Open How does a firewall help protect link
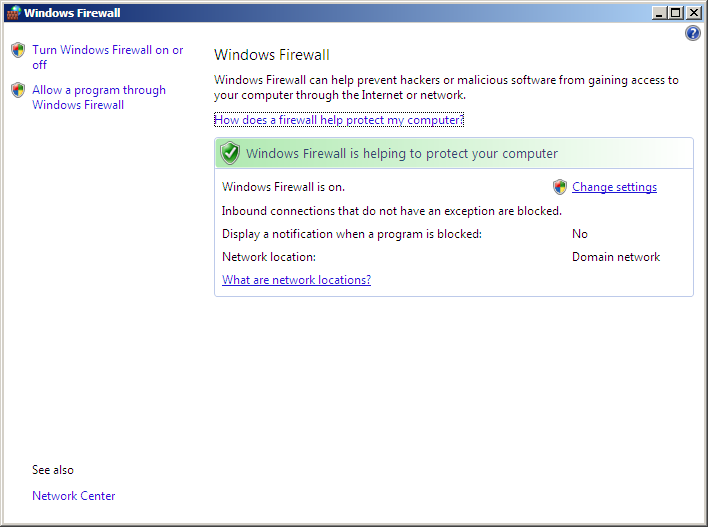Viewport: 708px width, 527px height. [x=339, y=120]
